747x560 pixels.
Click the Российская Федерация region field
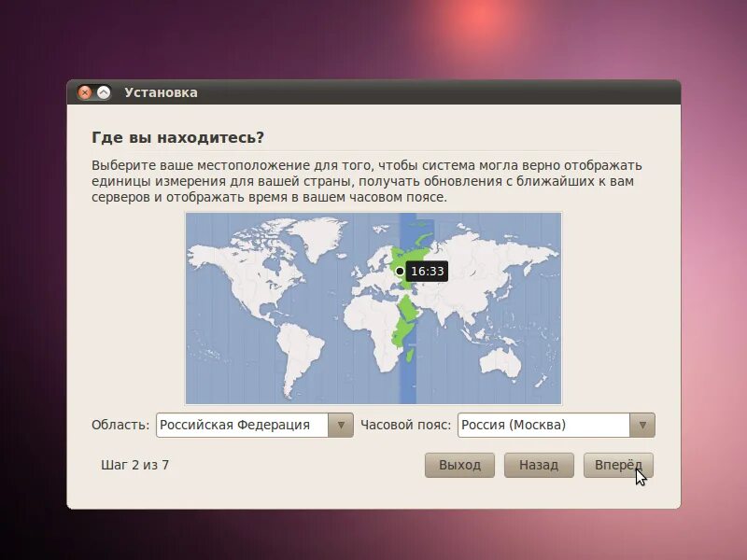pyautogui.click(x=242, y=425)
